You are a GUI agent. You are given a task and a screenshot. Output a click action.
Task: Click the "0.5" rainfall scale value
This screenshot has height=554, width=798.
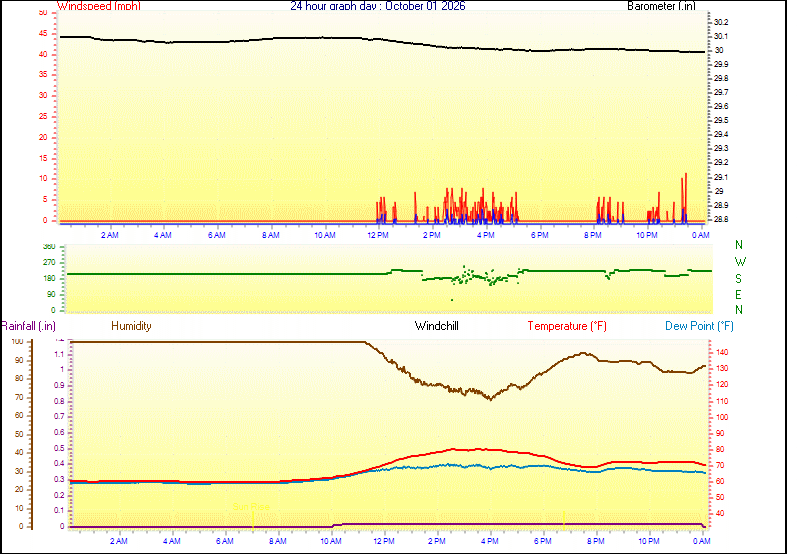pyautogui.click(x=60, y=449)
